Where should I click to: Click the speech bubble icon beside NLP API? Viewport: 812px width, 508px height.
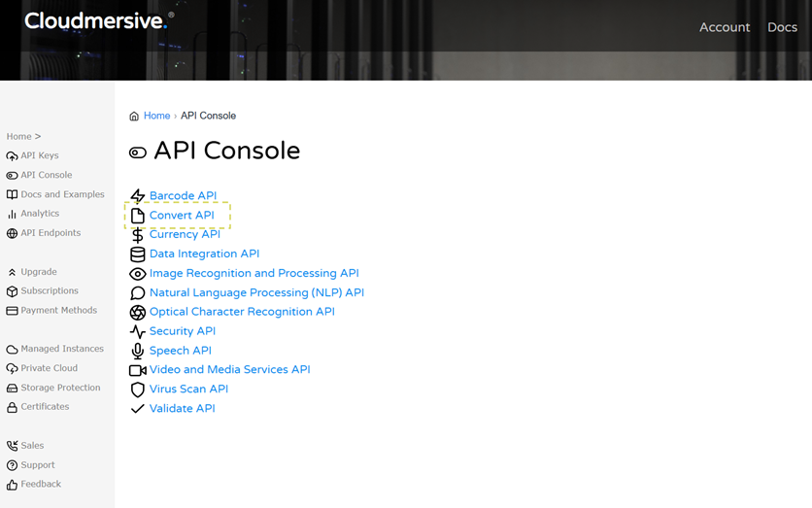pyautogui.click(x=137, y=293)
